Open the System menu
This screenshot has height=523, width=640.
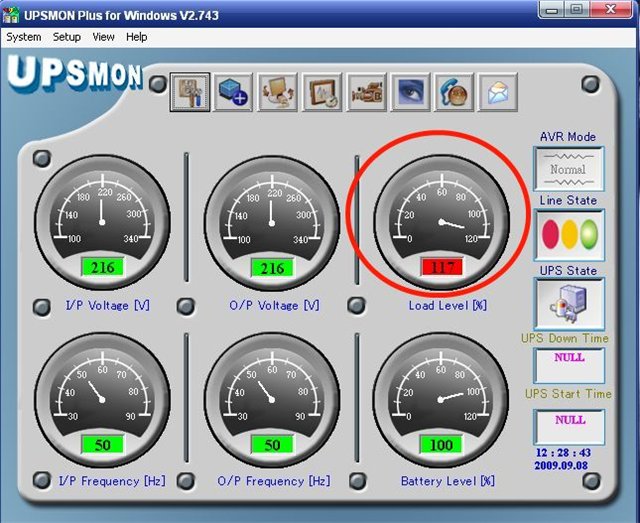[24, 37]
